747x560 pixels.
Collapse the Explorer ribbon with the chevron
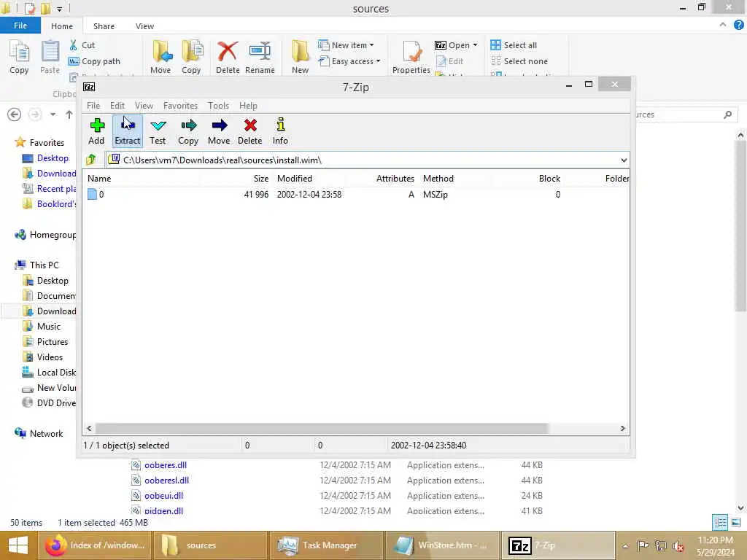[x=723, y=25]
